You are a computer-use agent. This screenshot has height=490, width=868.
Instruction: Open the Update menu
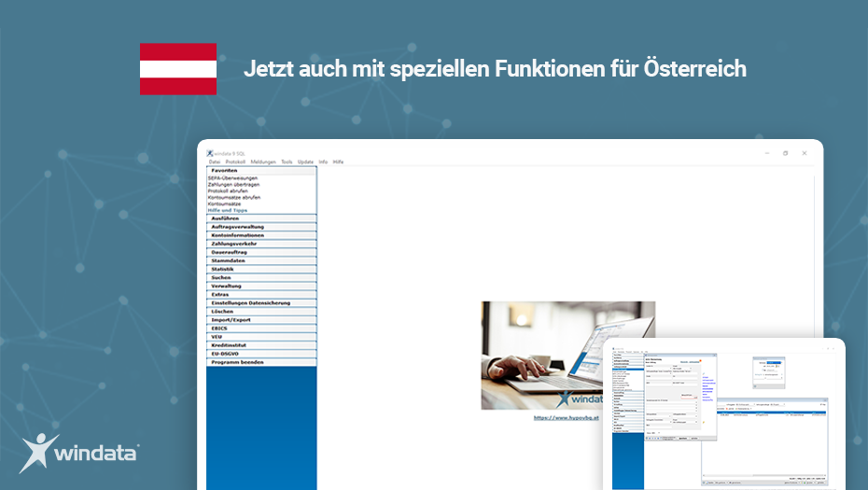coord(305,161)
